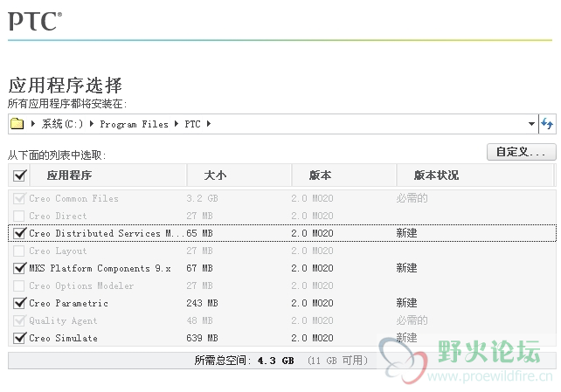This screenshot has width=561, height=392.
Task: Select Creo Options Modeler row name
Action: [81, 285]
